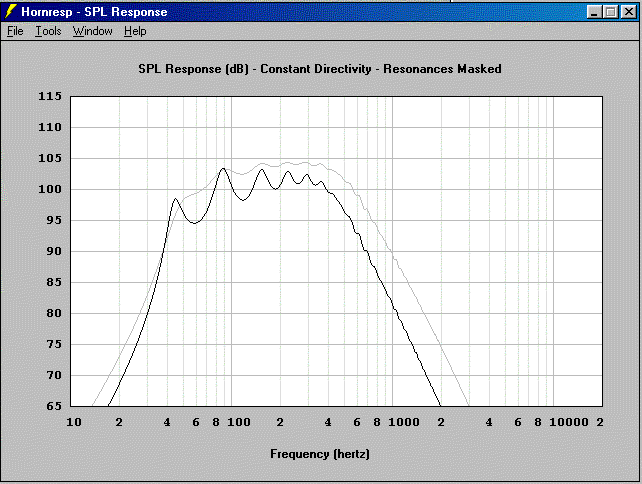Click the 10000 Hz x-axis label
Viewport: 642px width, 484px height.
point(569,422)
